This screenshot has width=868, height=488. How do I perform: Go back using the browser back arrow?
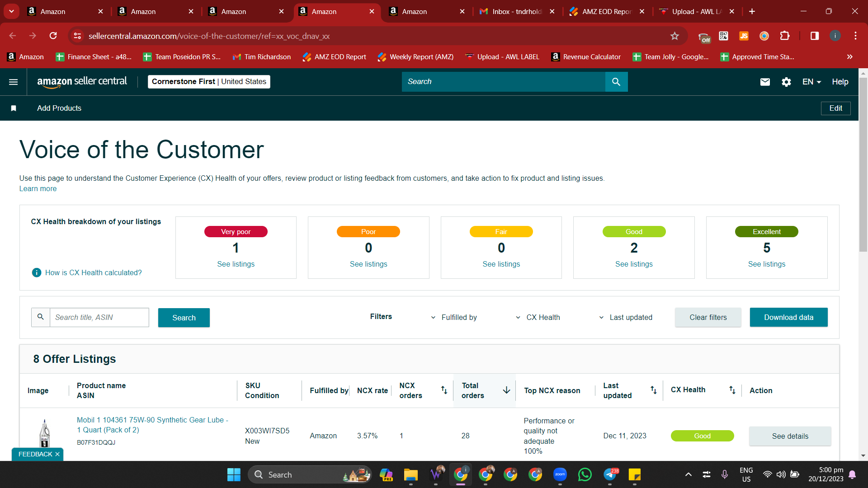pyautogui.click(x=13, y=36)
